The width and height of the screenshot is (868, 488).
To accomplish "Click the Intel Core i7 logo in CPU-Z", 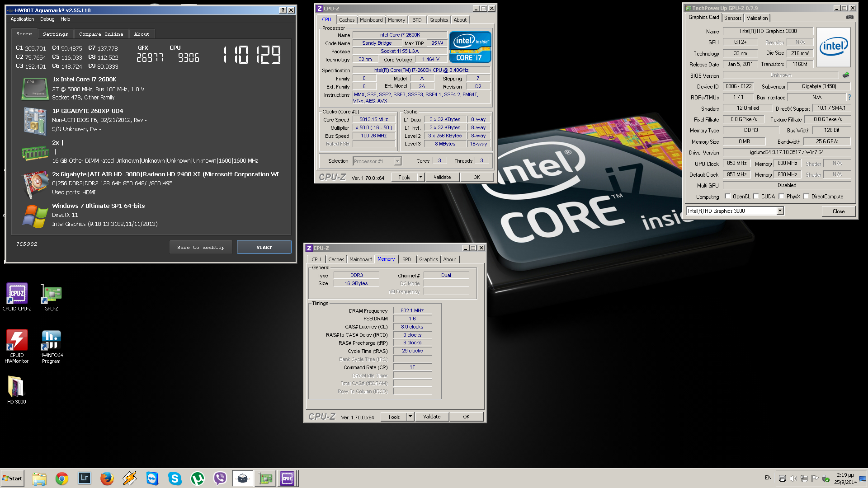I will 470,47.
